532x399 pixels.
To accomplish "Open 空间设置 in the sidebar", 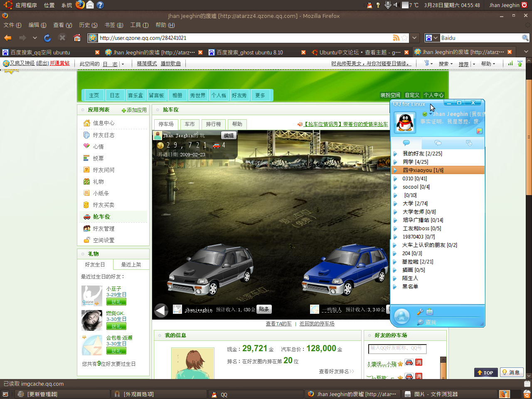I will pyautogui.click(x=103, y=240).
